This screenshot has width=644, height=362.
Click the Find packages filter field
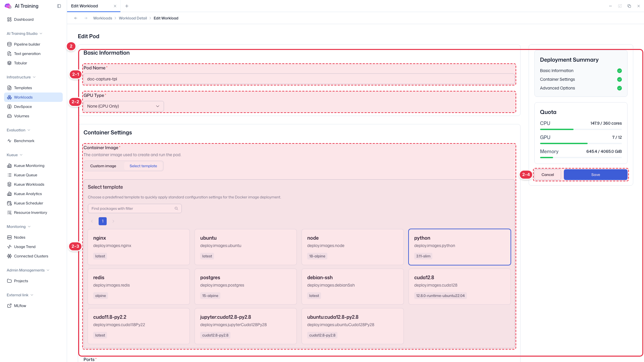pyautogui.click(x=135, y=208)
